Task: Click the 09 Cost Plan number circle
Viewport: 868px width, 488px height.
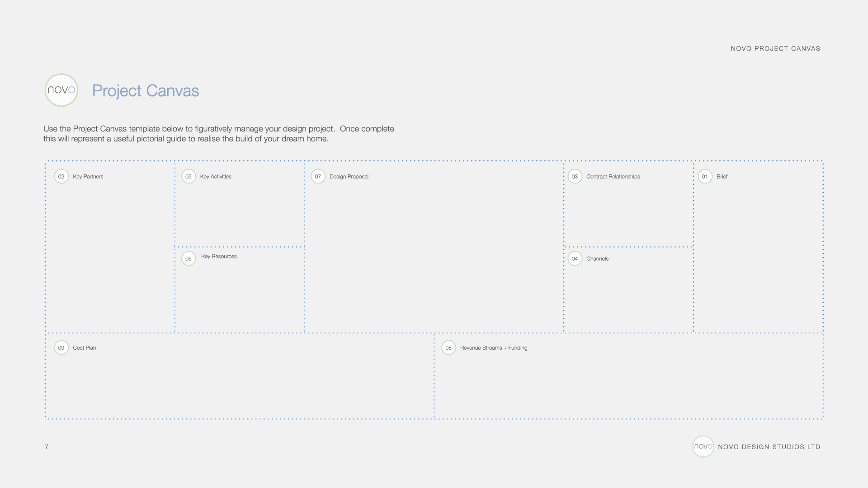Action: (x=61, y=348)
